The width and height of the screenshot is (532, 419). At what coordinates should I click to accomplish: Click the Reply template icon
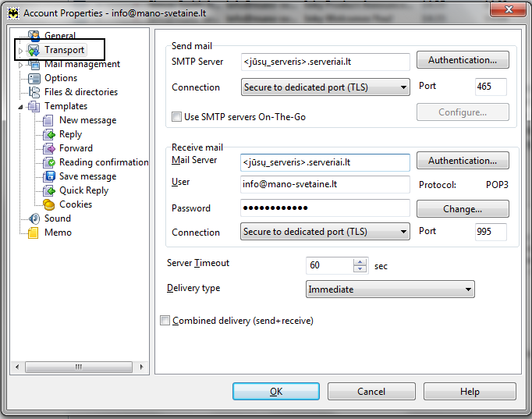48,134
